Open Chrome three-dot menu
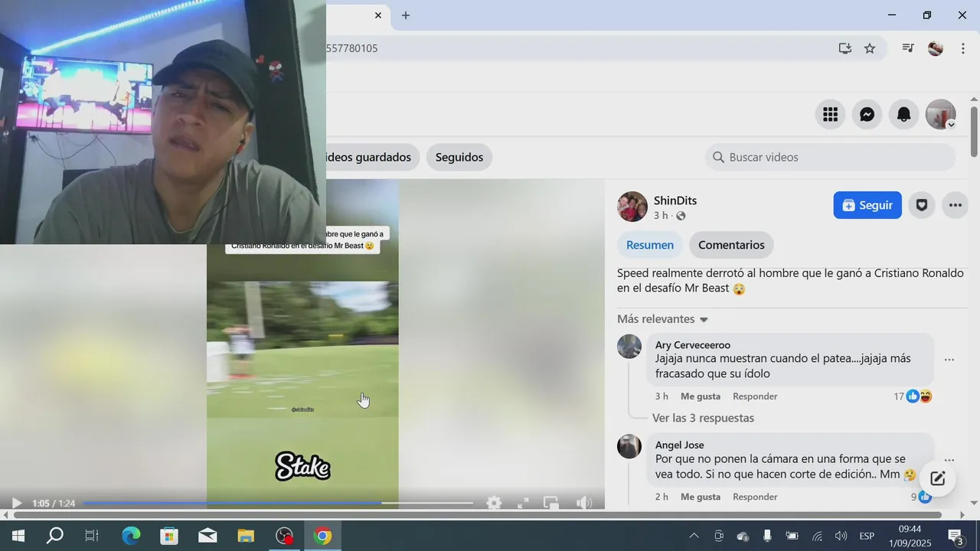Screen dimensions: 980x551 coord(963,48)
